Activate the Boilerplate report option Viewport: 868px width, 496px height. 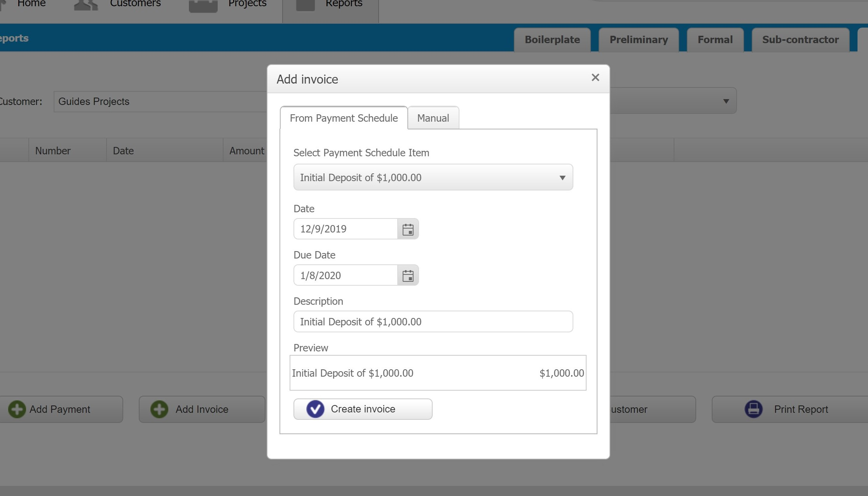point(552,39)
